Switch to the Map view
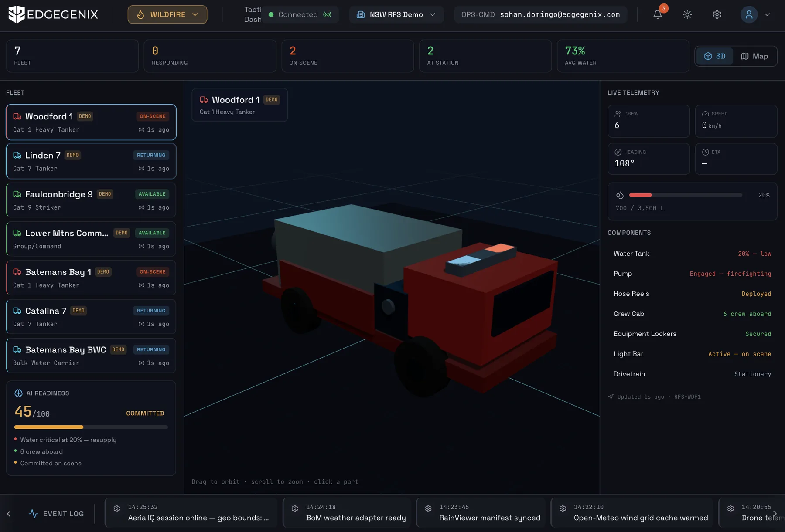Screen dimensions: 785x532 (x=754, y=56)
